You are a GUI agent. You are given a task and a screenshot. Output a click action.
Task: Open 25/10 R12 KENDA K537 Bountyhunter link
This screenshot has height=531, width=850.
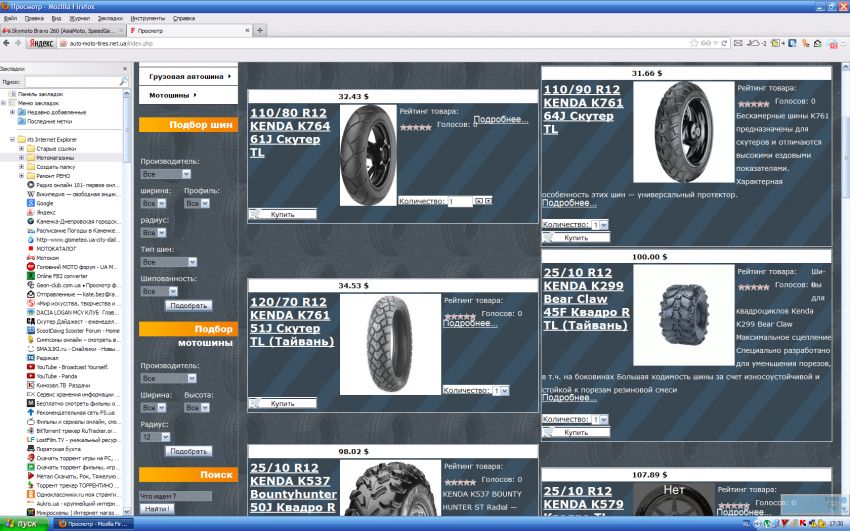point(293,487)
